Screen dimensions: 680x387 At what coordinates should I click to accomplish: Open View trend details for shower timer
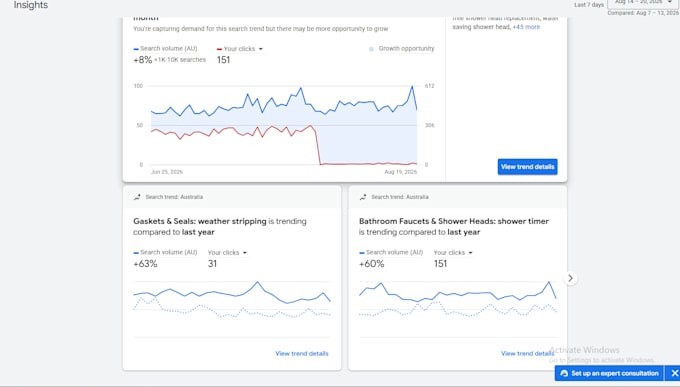(x=527, y=354)
